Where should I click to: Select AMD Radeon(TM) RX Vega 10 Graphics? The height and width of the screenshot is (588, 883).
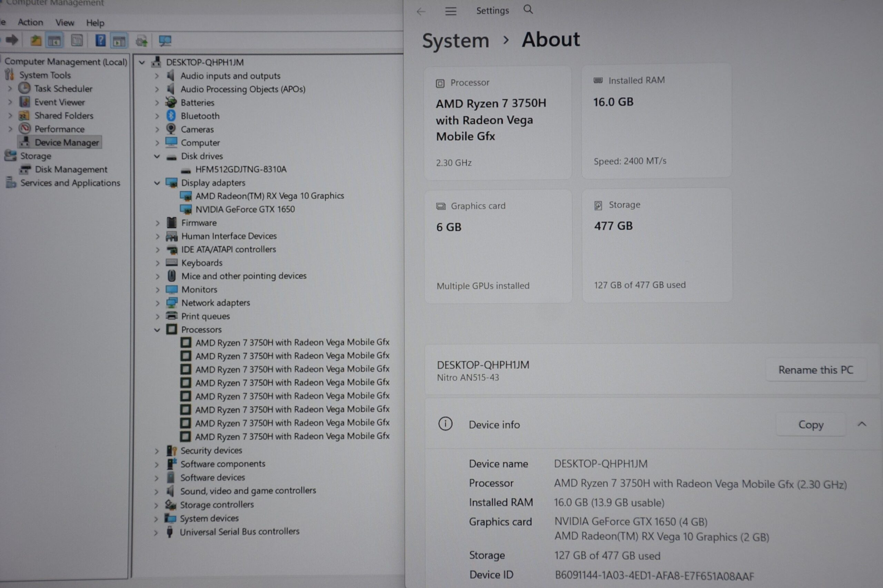(x=269, y=196)
